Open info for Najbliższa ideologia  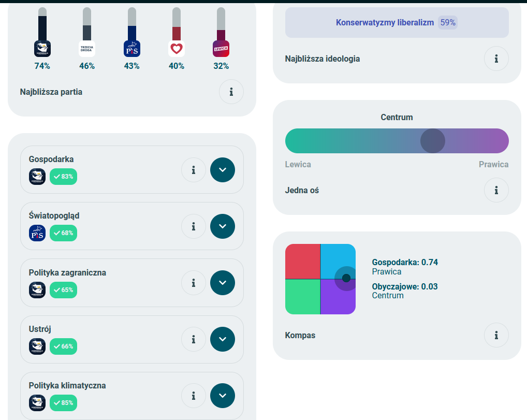point(496,59)
